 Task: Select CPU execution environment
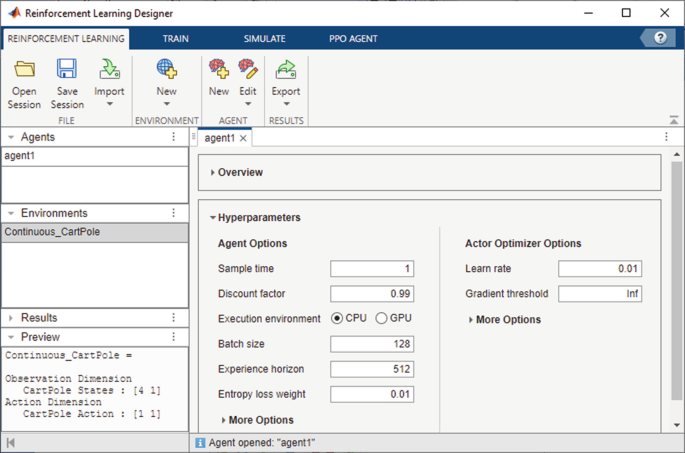337,318
